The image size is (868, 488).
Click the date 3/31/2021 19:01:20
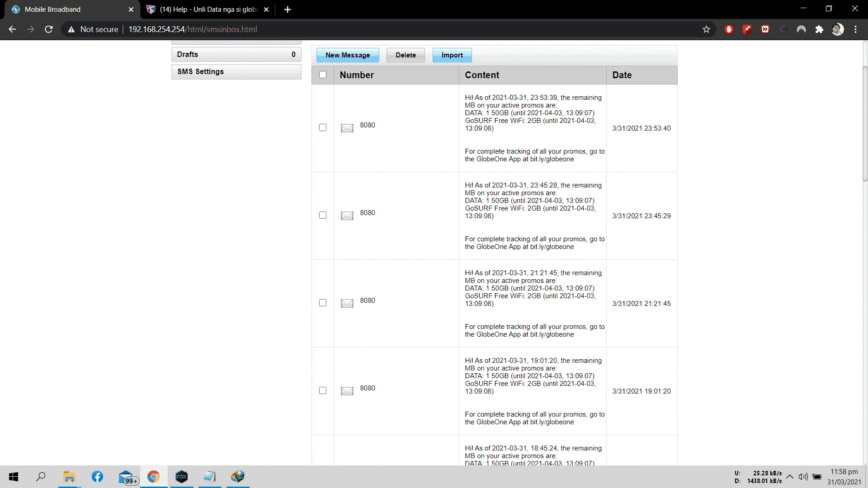tap(642, 391)
